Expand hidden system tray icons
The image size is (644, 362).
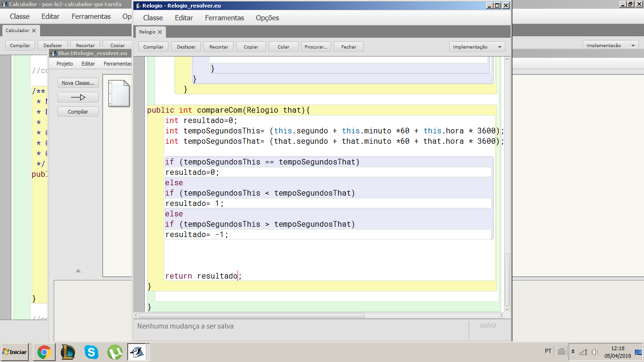[x=573, y=352]
